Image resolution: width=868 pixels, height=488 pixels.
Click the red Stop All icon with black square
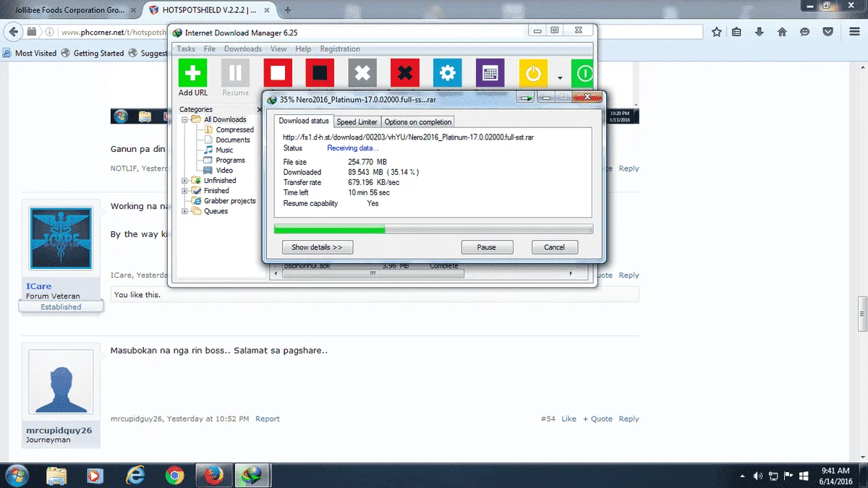point(320,73)
